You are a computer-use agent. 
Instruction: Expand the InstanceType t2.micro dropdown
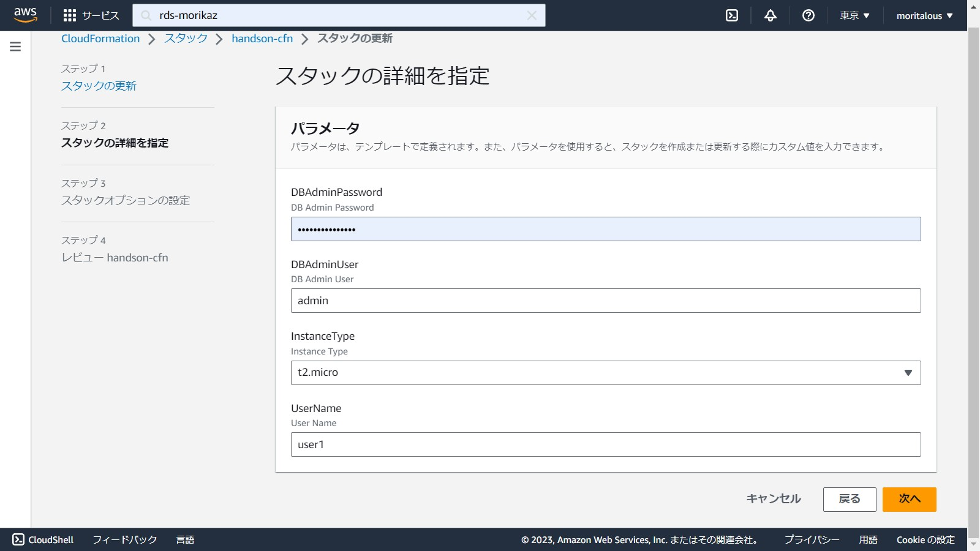(x=605, y=372)
